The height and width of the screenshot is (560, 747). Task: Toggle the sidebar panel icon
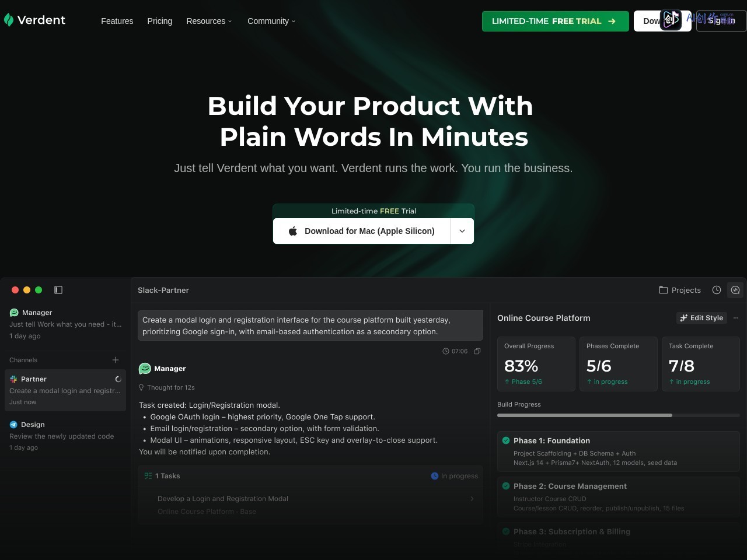coord(58,290)
